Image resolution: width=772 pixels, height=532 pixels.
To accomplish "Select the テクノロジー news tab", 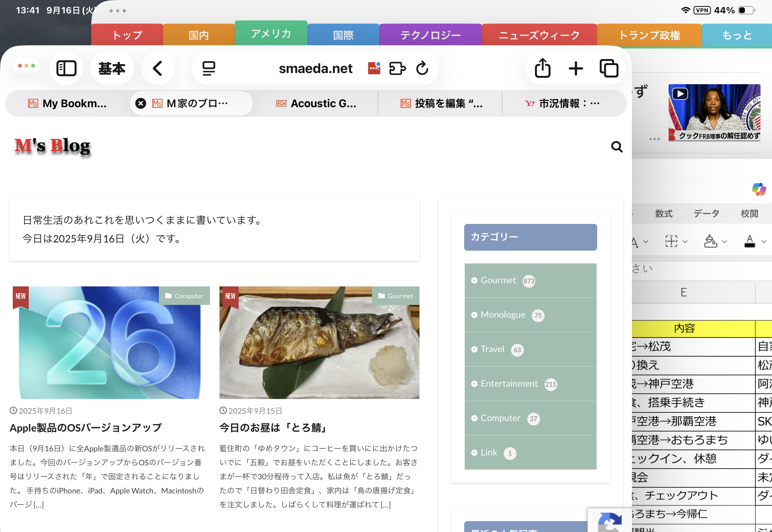I will [430, 35].
